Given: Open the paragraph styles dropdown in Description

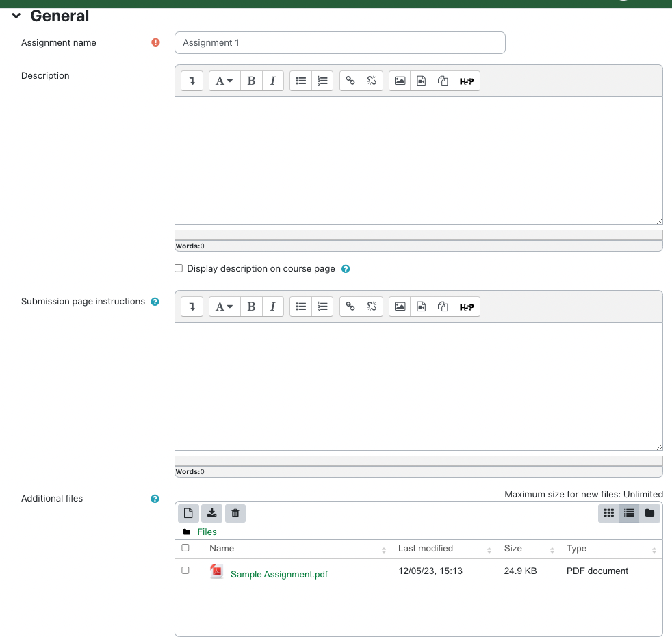Looking at the screenshot, I should (224, 81).
